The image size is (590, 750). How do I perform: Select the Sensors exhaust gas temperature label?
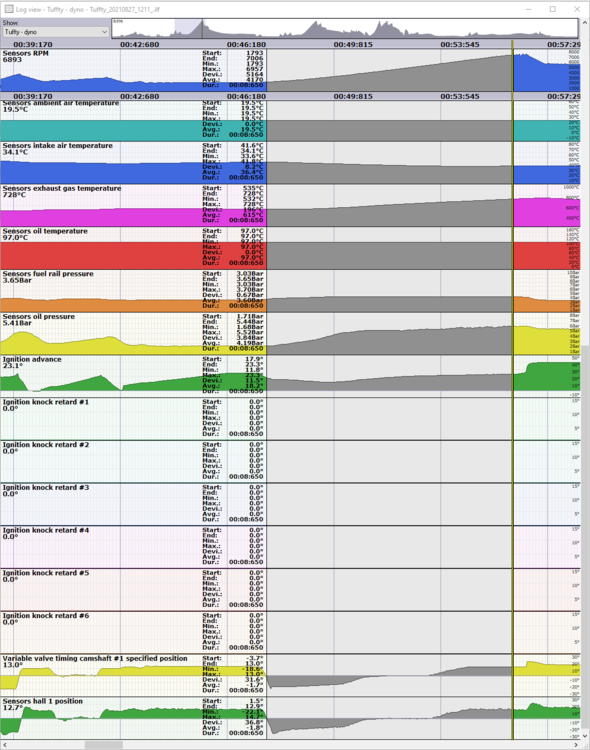(62, 188)
